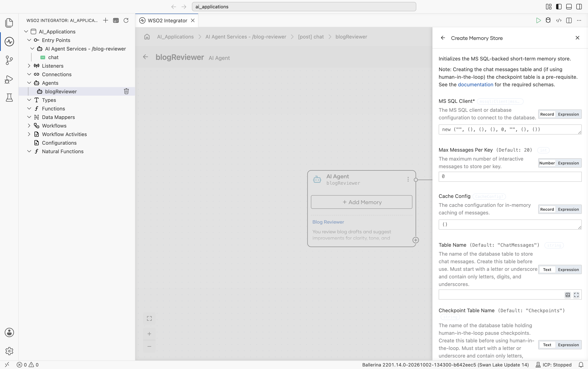
Task: Delete the blogReviewer agent with trash icon
Action: coord(126,91)
